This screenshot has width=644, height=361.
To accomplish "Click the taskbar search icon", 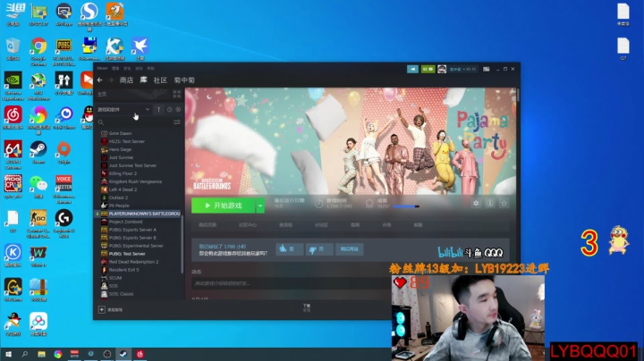I will [x=25, y=354].
